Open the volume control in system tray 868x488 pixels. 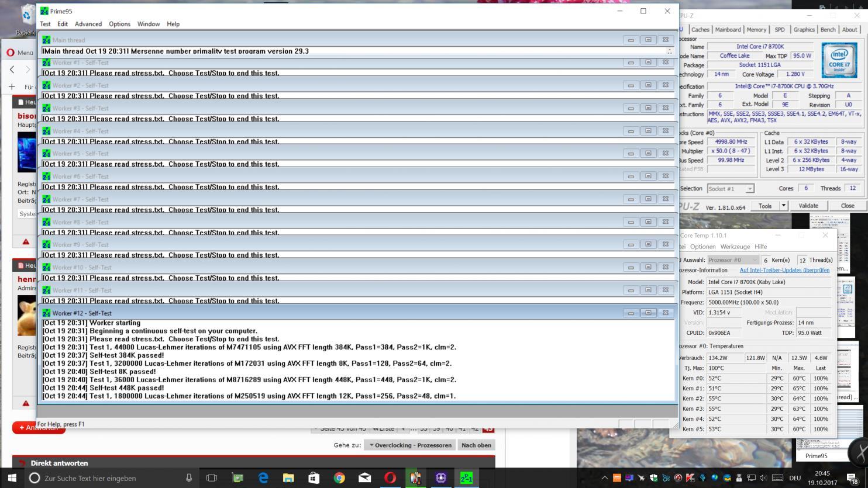point(763,478)
